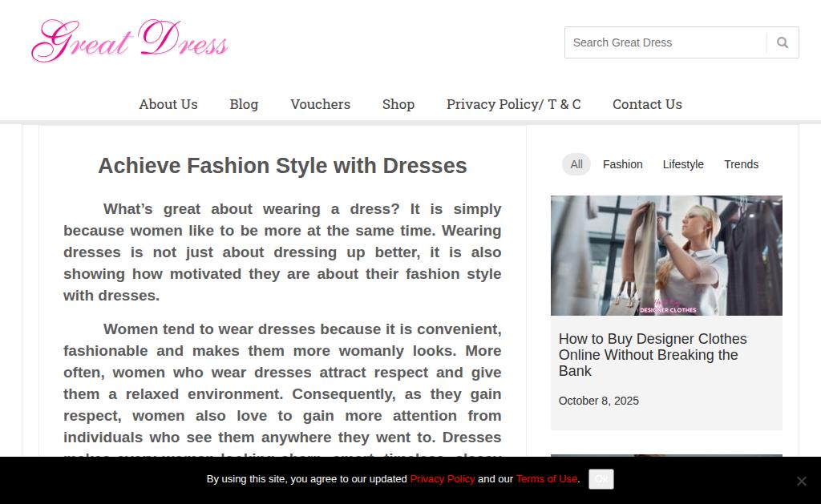
Task: Filter posts by Fashion
Action: [622, 164]
